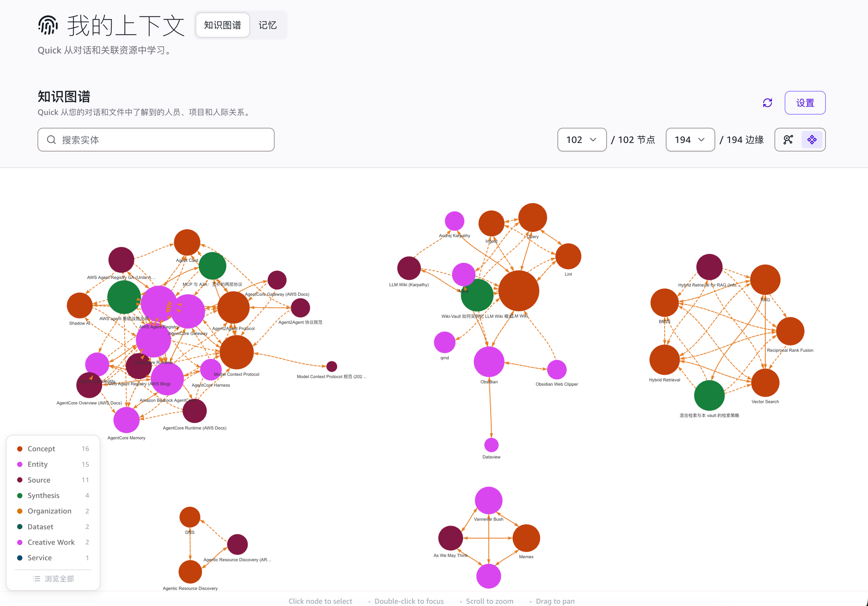Select the Dataview node
Image resolution: width=868 pixels, height=606 pixels.
pos(491,445)
